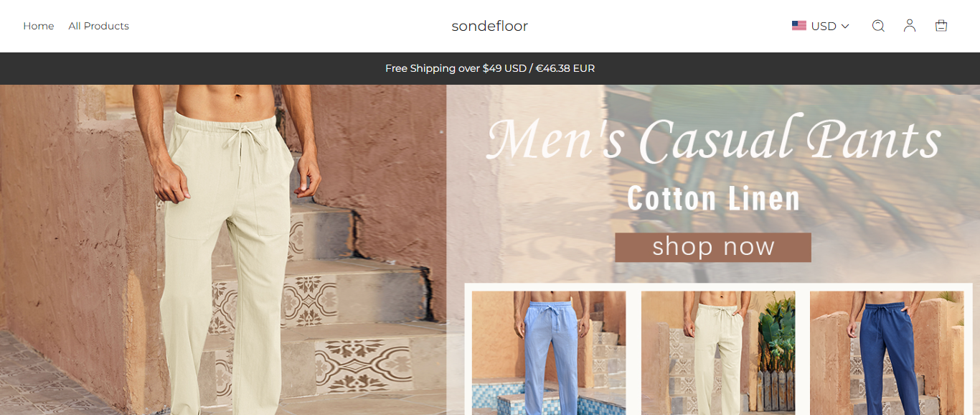The image size is (980, 415).
Task: Select the navy blue pants thumbnail
Action: [x=887, y=353]
